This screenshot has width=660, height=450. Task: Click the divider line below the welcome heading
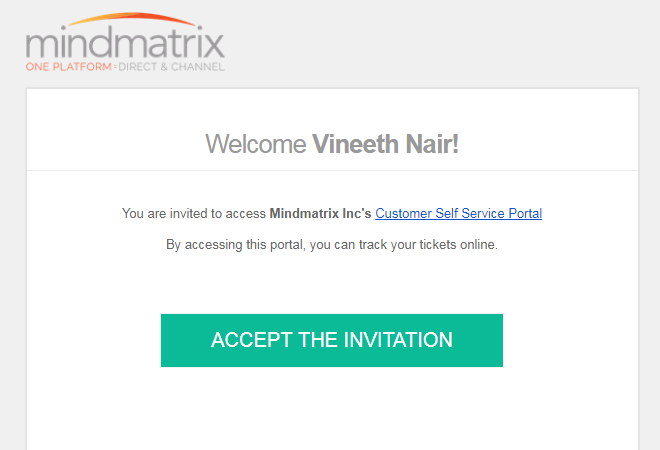pyautogui.click(x=332, y=170)
